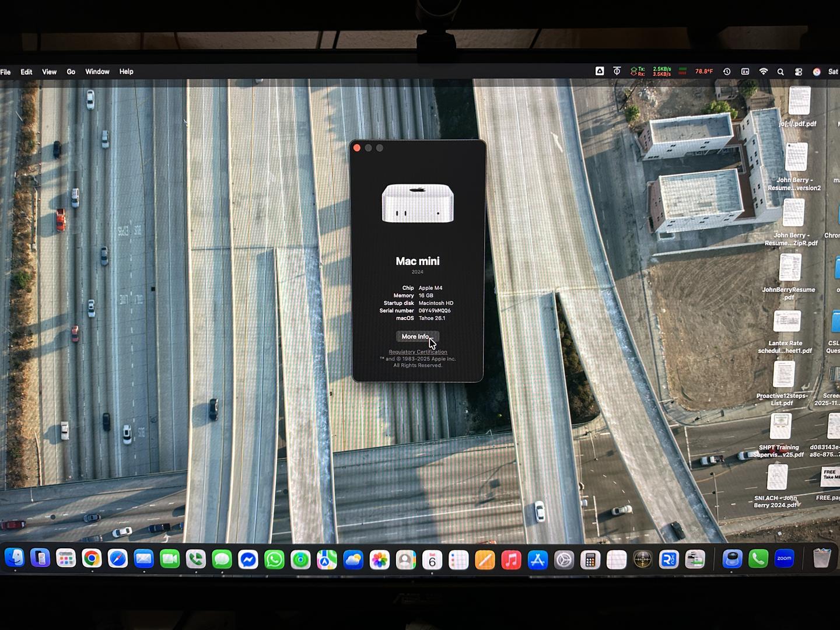Open Control Center in menu bar
Screen dimensions: 840x630
(799, 72)
